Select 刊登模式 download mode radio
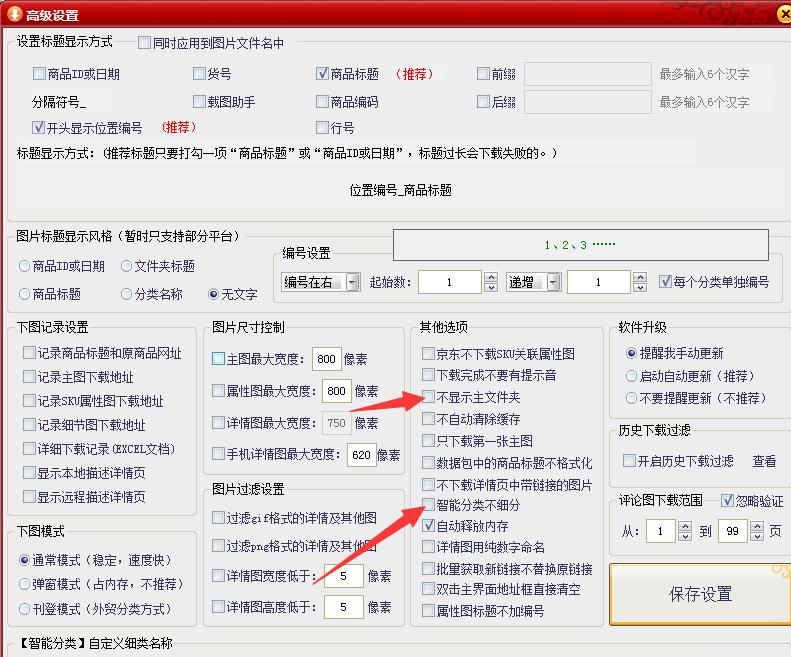The width and height of the screenshot is (791, 657). tap(24, 609)
